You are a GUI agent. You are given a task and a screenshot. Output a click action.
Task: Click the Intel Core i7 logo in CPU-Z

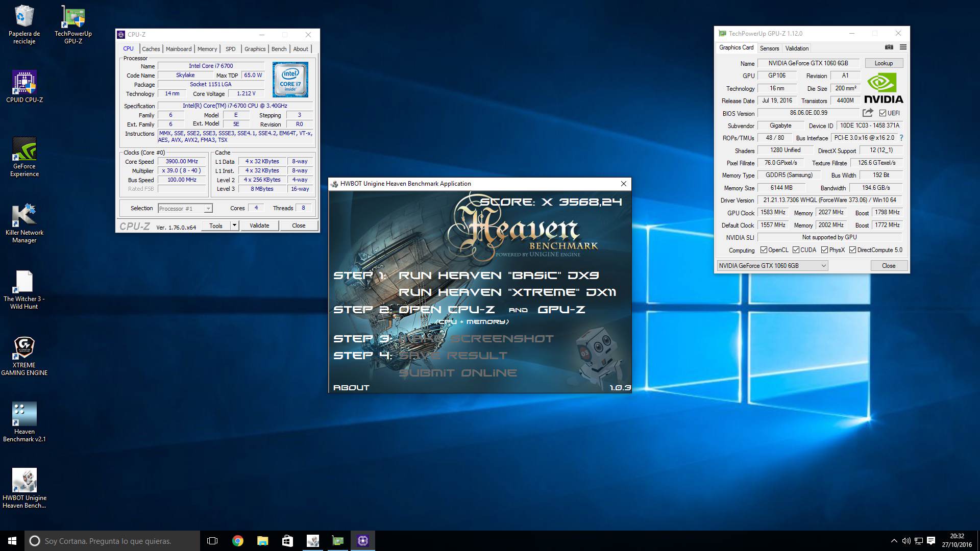pos(290,80)
